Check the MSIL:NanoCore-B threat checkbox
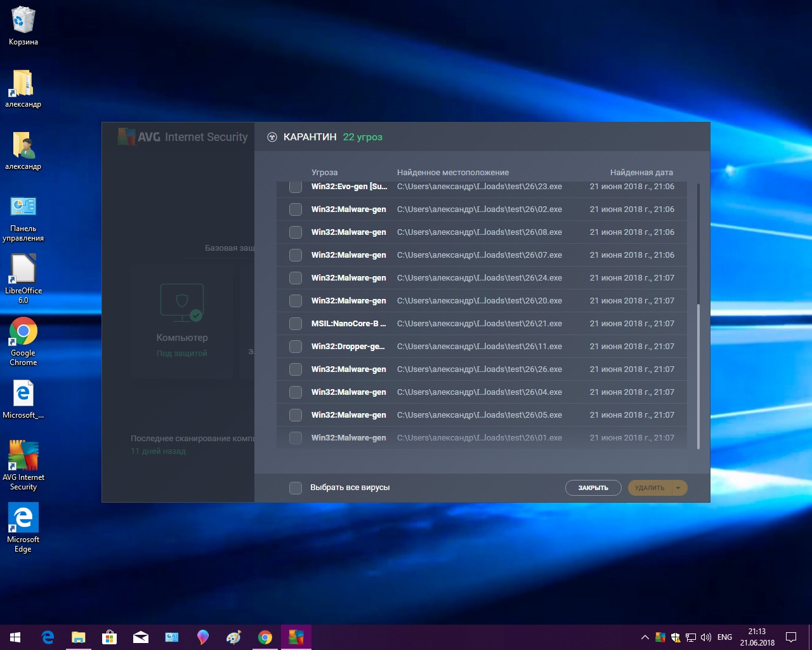The width and height of the screenshot is (812, 650). pos(296,324)
